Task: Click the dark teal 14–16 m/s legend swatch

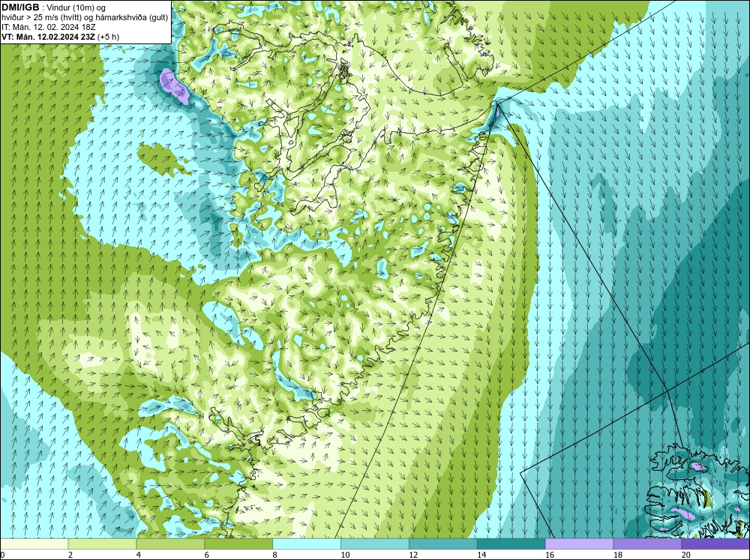Action: tap(511, 544)
